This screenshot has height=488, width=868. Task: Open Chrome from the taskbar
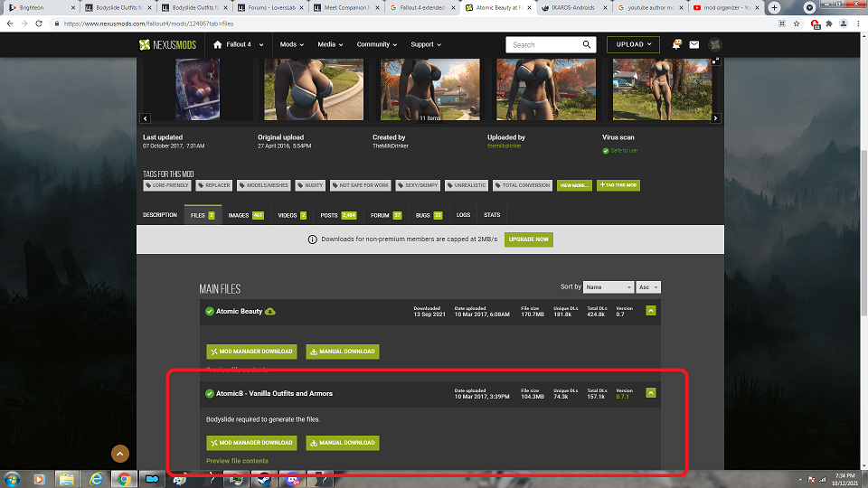coord(124,479)
